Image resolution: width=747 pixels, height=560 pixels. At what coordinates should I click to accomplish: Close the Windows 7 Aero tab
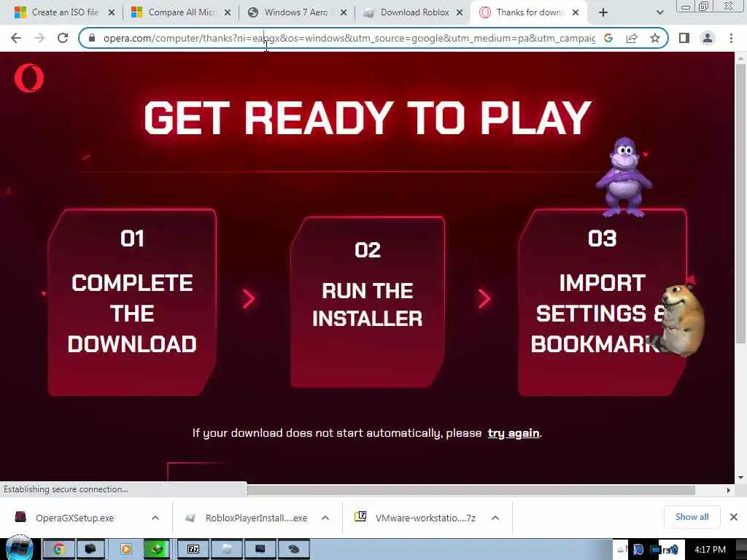click(344, 12)
